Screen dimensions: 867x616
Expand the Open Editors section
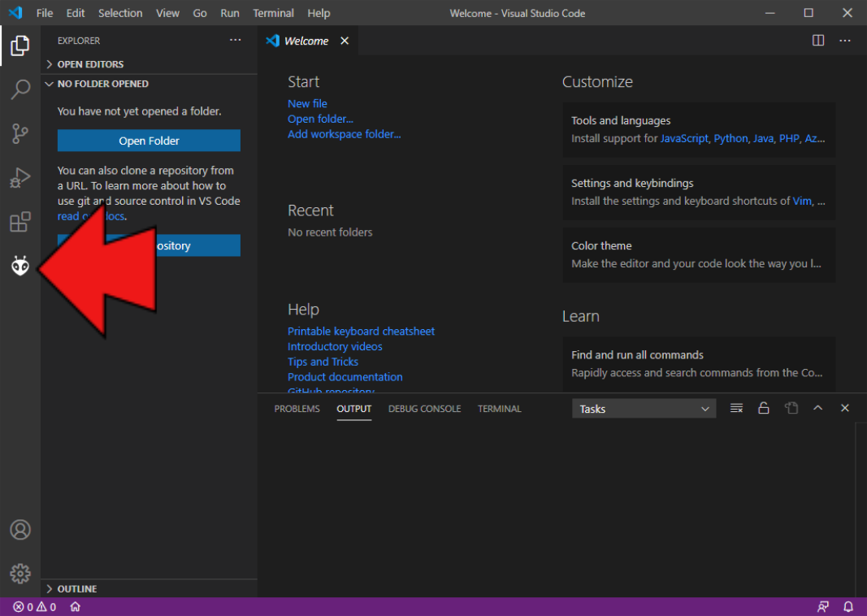tap(89, 64)
